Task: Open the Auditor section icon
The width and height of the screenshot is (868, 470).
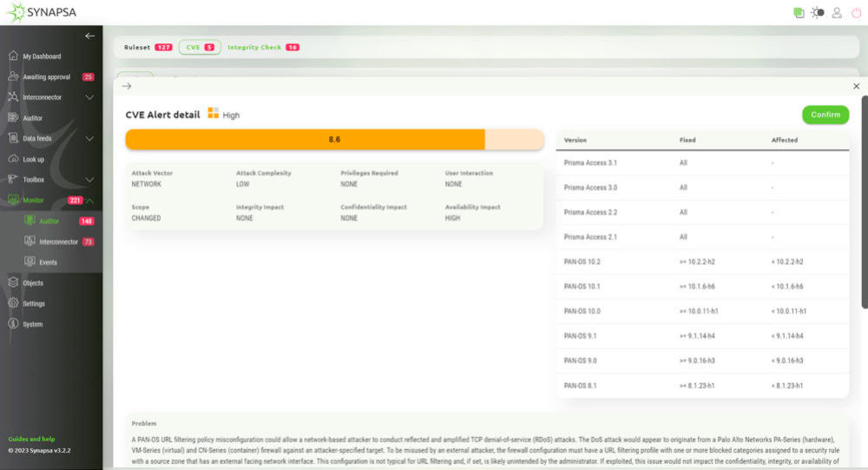Action: 13,117
